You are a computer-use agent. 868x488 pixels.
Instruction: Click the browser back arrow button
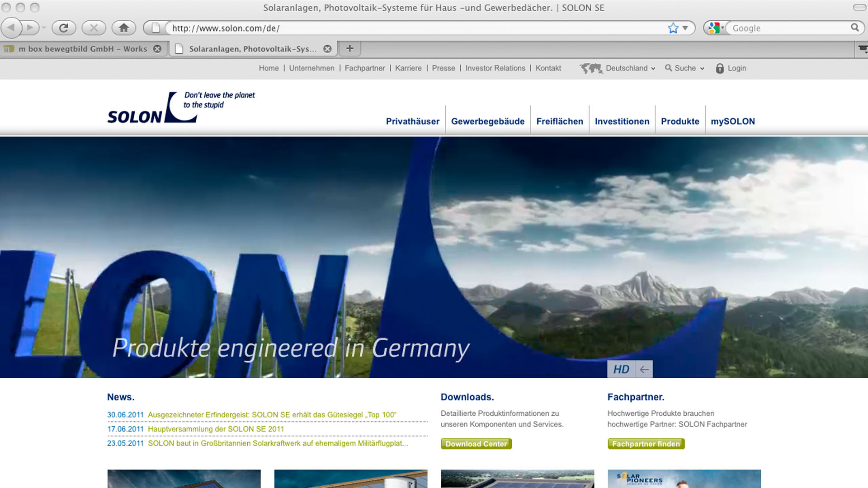11,28
